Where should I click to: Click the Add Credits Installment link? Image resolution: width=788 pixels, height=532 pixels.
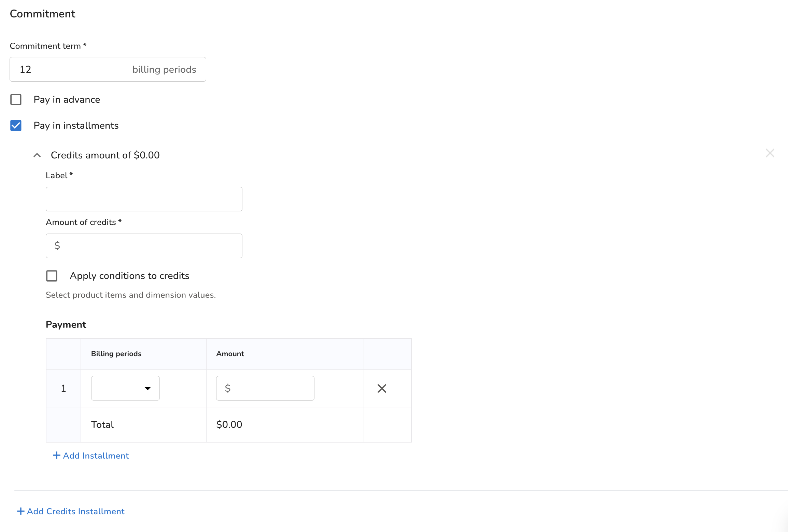76,511
